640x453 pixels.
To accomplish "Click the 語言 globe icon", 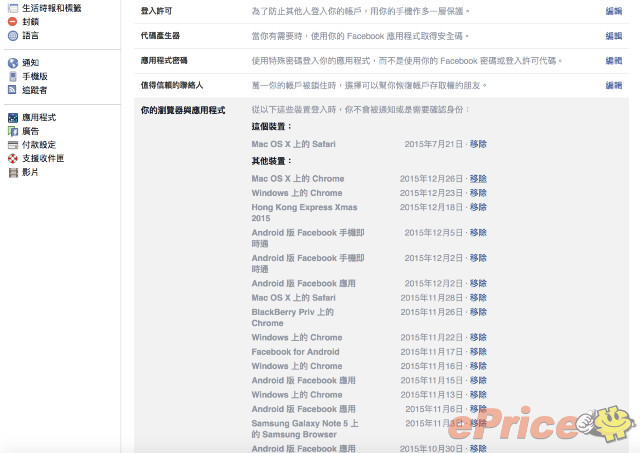I will point(13,36).
